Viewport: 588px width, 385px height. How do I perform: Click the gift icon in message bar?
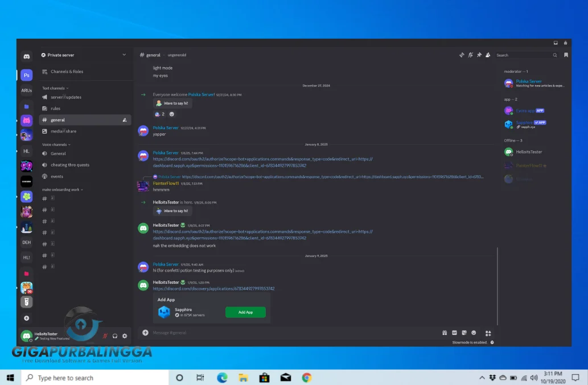tap(445, 333)
